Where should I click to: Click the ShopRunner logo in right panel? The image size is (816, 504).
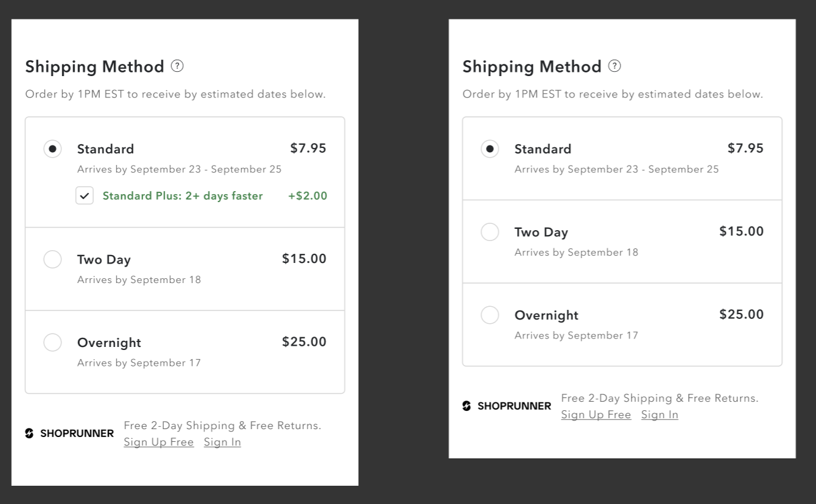(x=507, y=406)
